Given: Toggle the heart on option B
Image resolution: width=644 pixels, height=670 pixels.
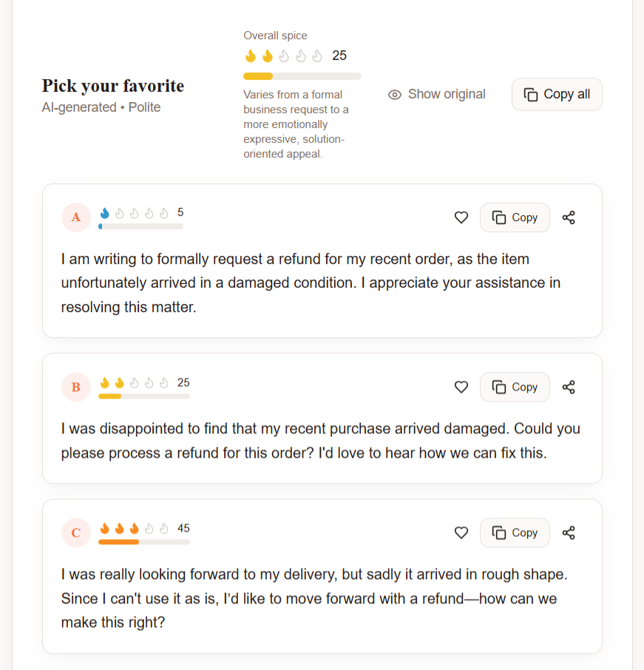Looking at the screenshot, I should point(461,387).
